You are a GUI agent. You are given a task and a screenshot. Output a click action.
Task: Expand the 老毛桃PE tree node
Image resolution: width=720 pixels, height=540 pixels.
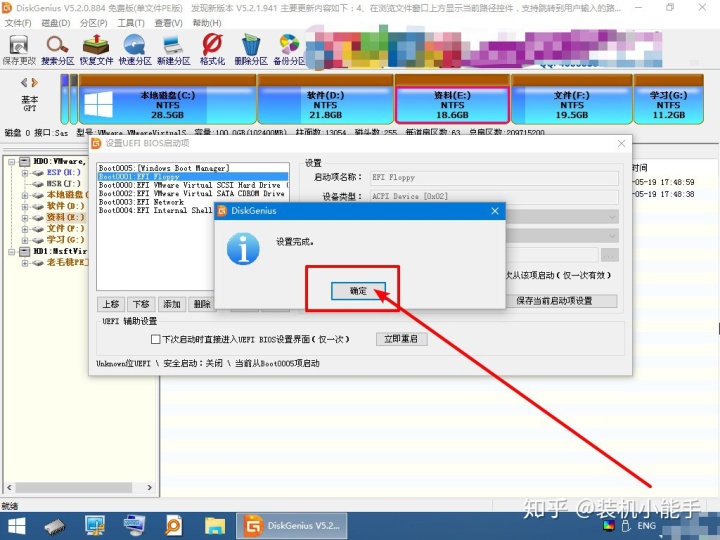pyautogui.click(x=25, y=263)
